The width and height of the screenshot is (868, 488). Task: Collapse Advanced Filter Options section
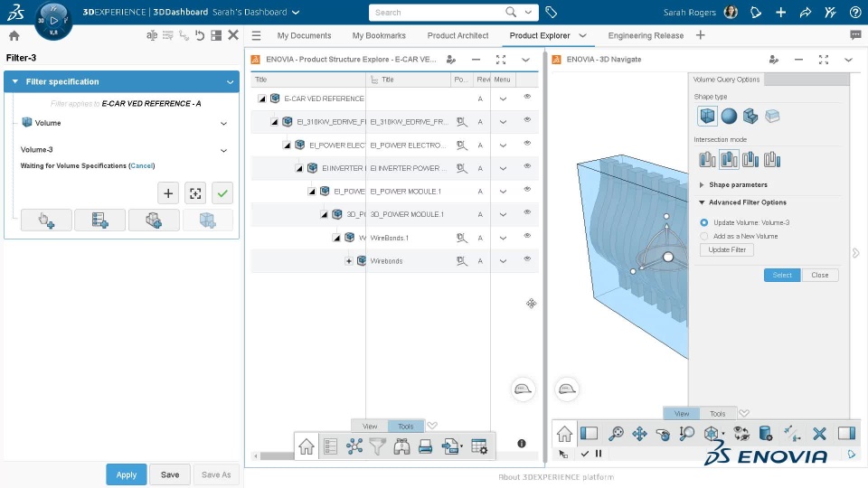pyautogui.click(x=702, y=202)
